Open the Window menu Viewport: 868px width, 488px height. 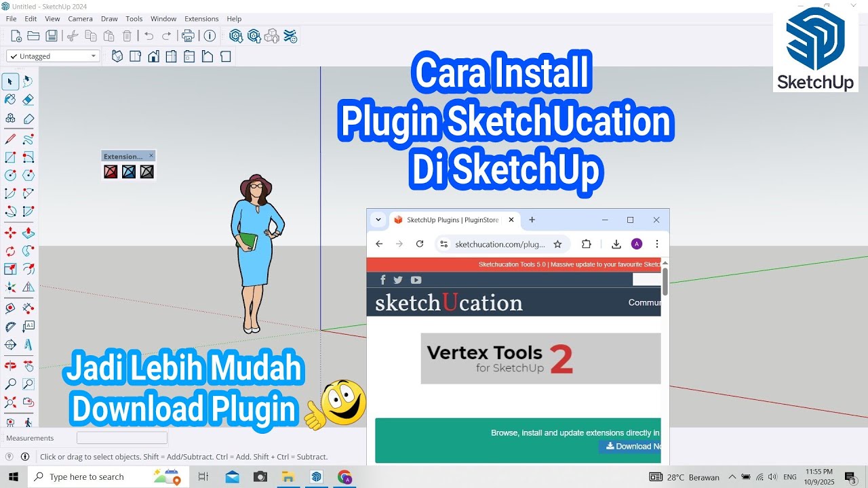tap(163, 19)
